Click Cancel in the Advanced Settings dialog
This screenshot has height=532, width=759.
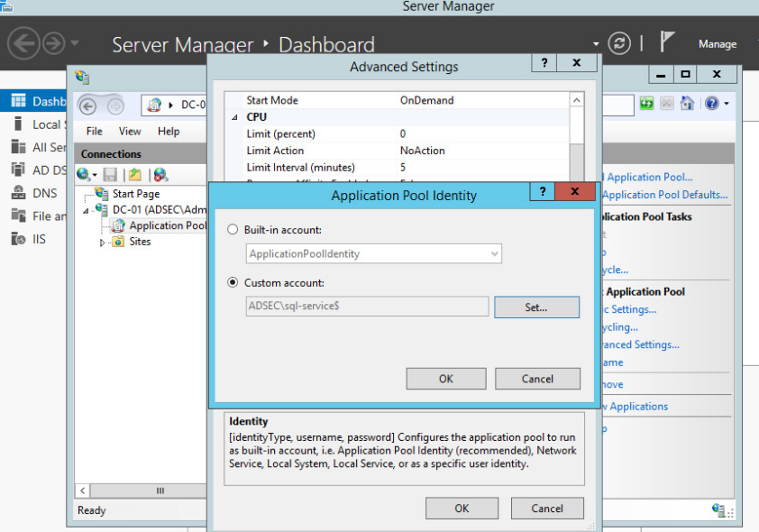[x=547, y=509]
